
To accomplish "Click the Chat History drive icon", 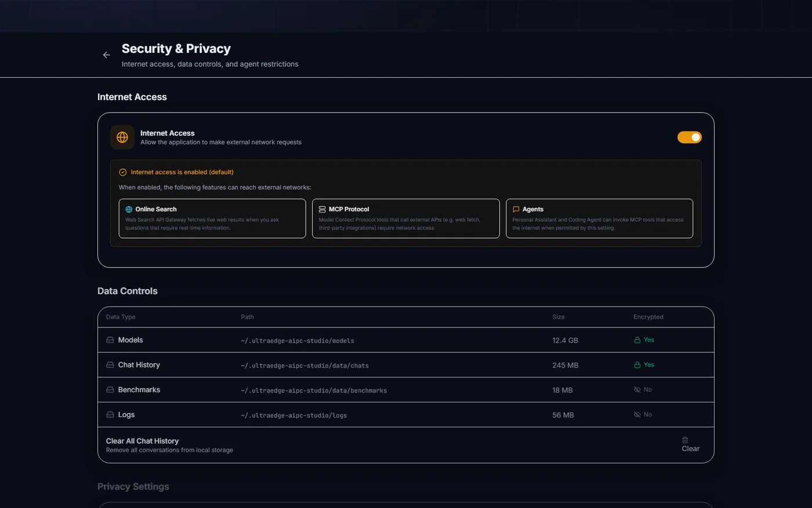I will point(110,365).
